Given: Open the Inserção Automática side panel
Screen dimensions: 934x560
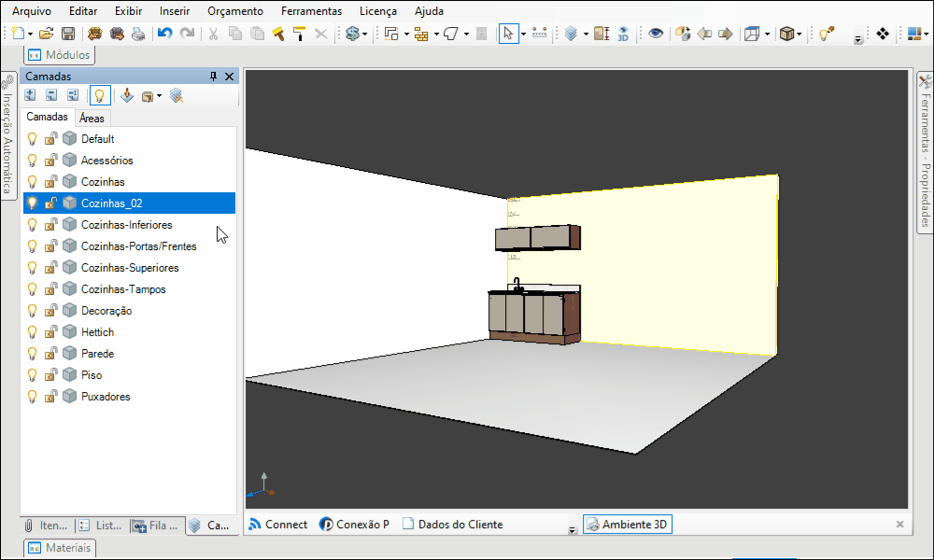Looking at the screenshot, I should [x=7, y=136].
